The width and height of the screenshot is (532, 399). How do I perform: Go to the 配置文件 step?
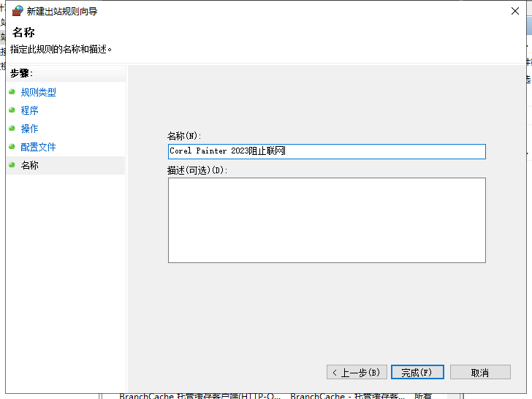[x=38, y=147]
